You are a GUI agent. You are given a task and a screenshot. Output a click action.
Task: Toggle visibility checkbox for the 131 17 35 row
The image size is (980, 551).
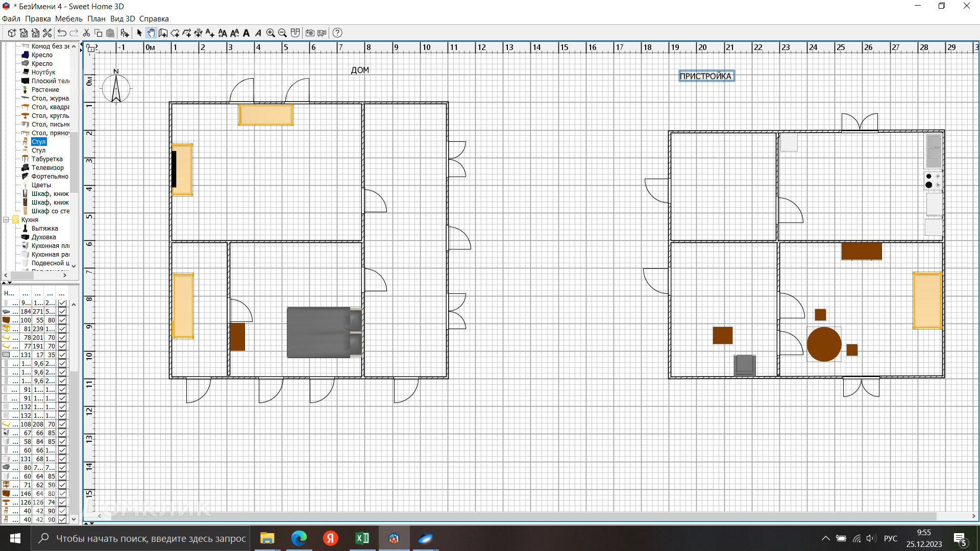click(62, 355)
